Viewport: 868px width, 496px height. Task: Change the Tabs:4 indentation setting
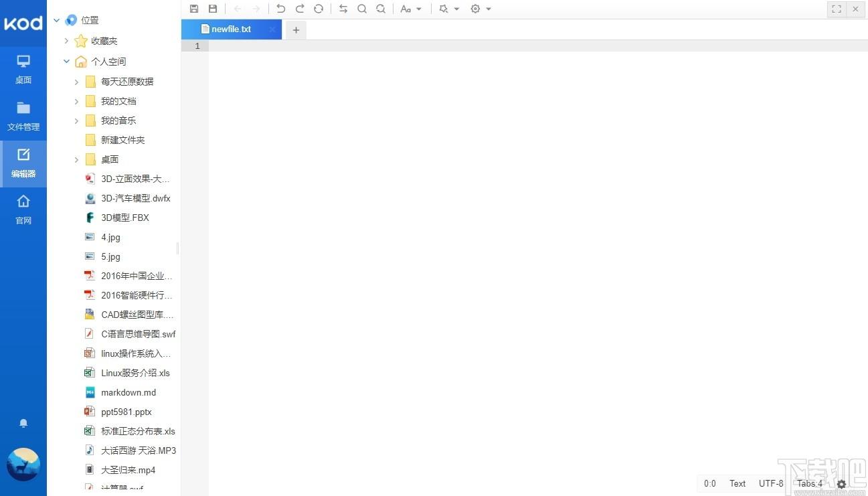point(810,483)
